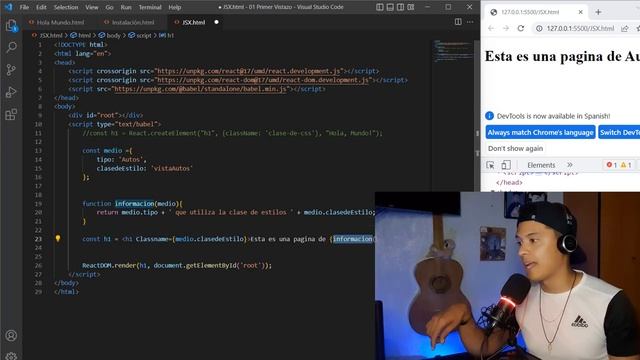Click the site info icon in address bar
The image size is (640, 360).
tap(539, 28)
